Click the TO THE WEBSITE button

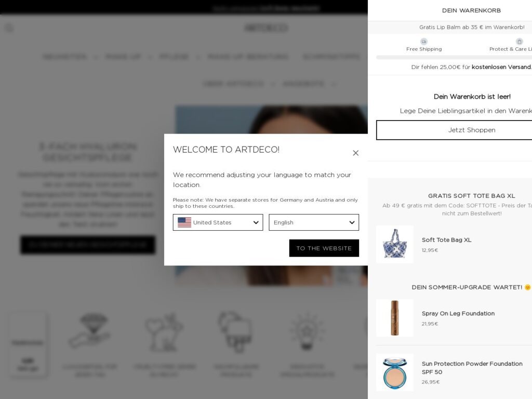[x=324, y=248]
